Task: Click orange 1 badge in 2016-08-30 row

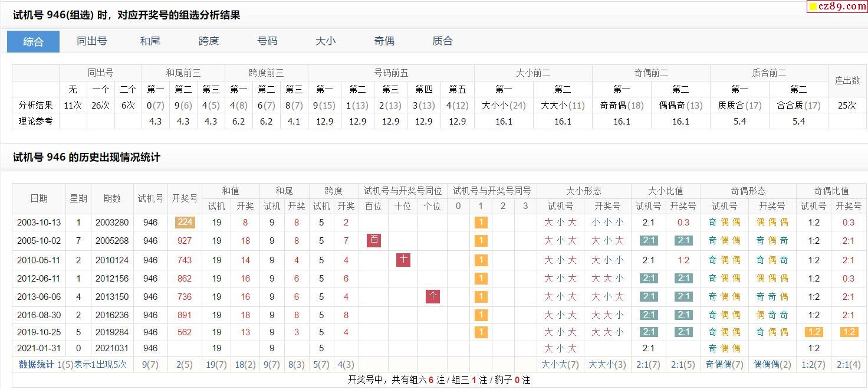Action: [481, 315]
